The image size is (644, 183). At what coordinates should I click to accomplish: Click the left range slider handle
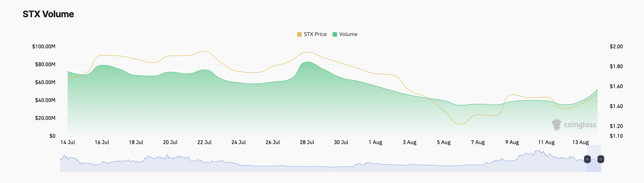[587, 159]
